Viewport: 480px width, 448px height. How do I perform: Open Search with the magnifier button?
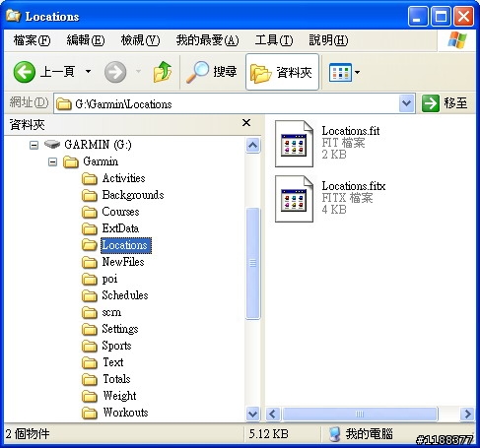pos(212,72)
